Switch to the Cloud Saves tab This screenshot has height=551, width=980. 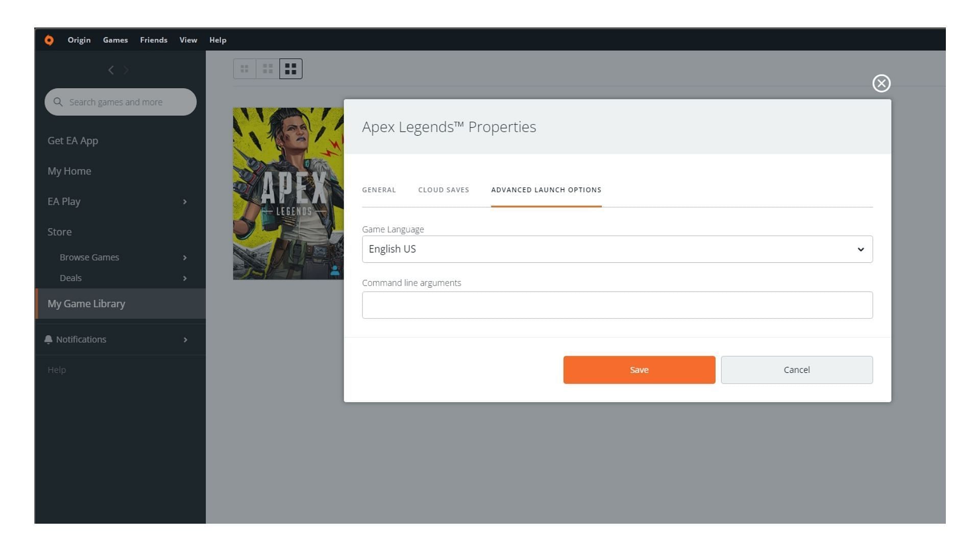[444, 190]
